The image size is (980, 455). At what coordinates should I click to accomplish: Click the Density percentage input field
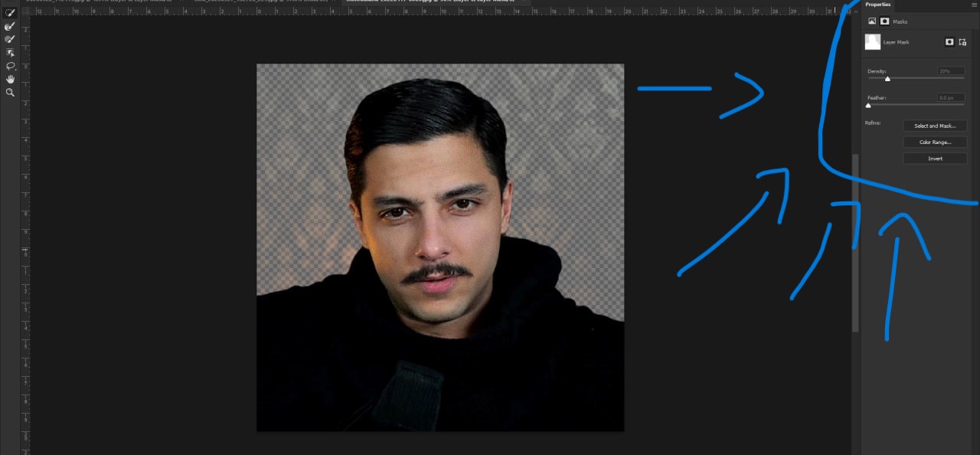coord(951,71)
